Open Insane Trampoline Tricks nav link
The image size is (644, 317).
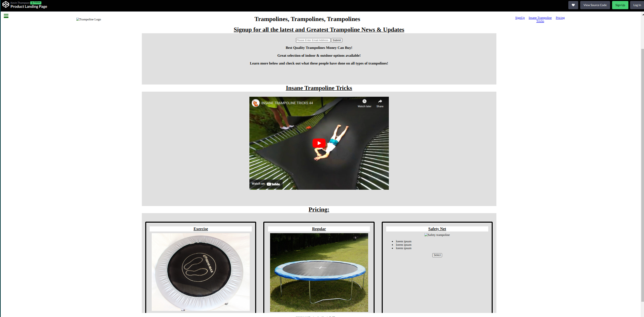pos(540,19)
